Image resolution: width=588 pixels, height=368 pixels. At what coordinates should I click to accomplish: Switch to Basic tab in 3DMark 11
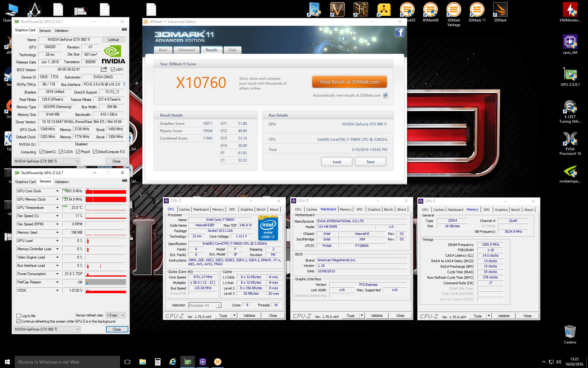tap(163, 50)
